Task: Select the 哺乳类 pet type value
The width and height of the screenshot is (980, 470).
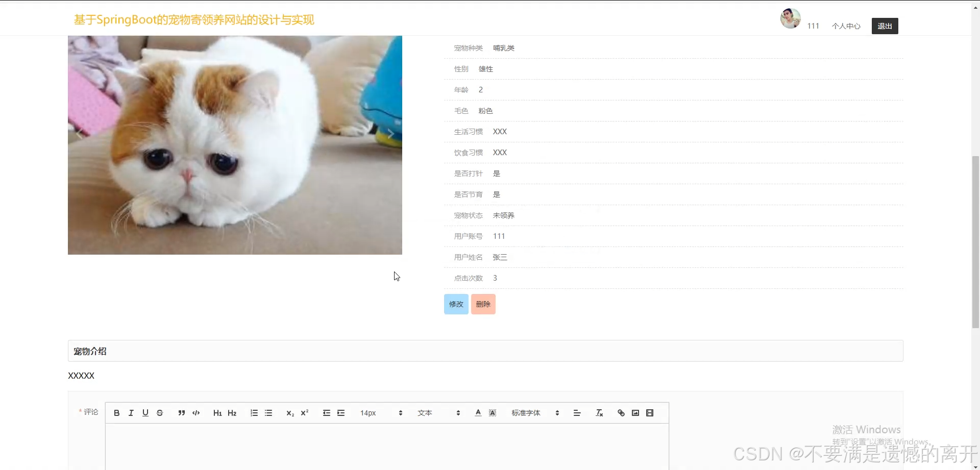Action: tap(504, 48)
